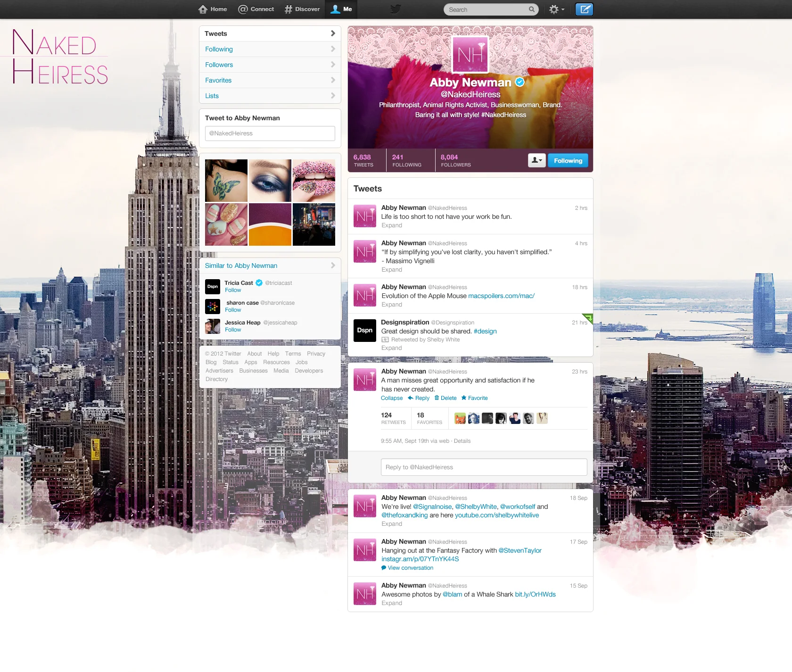Follow Jessica Heap

coord(233,330)
